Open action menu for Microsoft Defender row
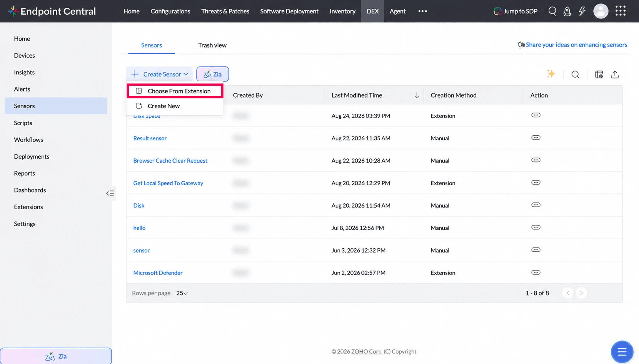 [536, 273]
